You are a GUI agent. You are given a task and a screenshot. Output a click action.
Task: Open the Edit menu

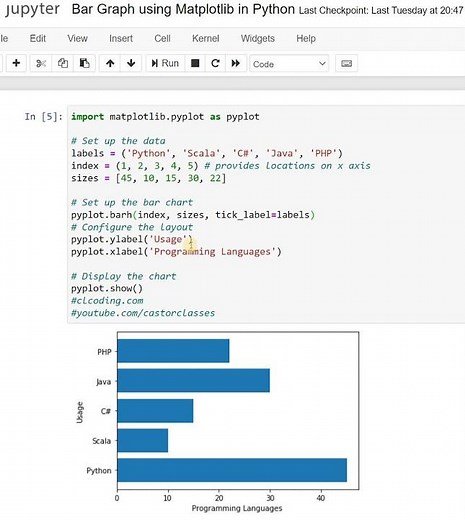(x=38, y=38)
